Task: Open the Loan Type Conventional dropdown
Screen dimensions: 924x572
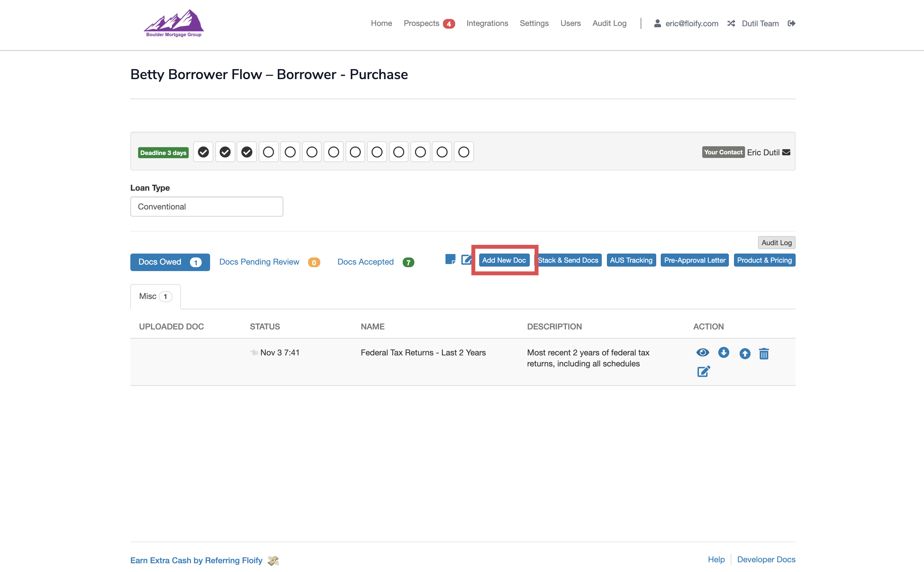Action: point(207,207)
